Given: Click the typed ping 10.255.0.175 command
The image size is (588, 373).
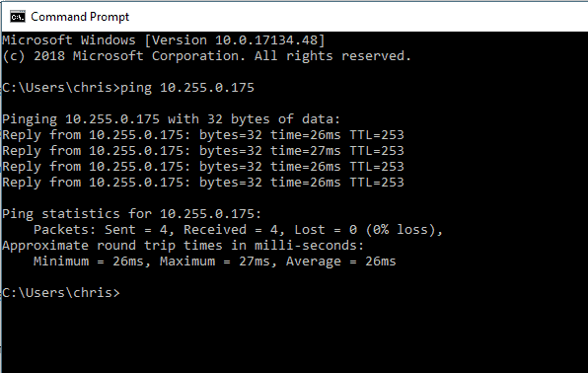Looking at the screenshot, I should pos(187,88).
